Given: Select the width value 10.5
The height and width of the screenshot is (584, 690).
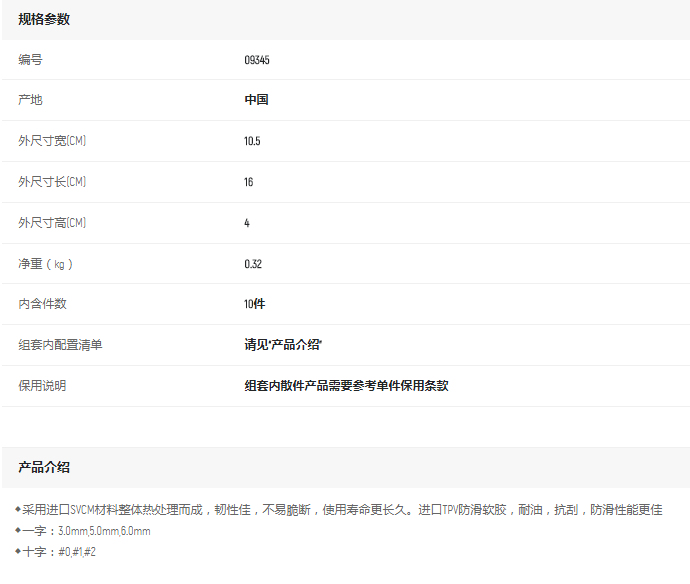Looking at the screenshot, I should (x=252, y=141).
